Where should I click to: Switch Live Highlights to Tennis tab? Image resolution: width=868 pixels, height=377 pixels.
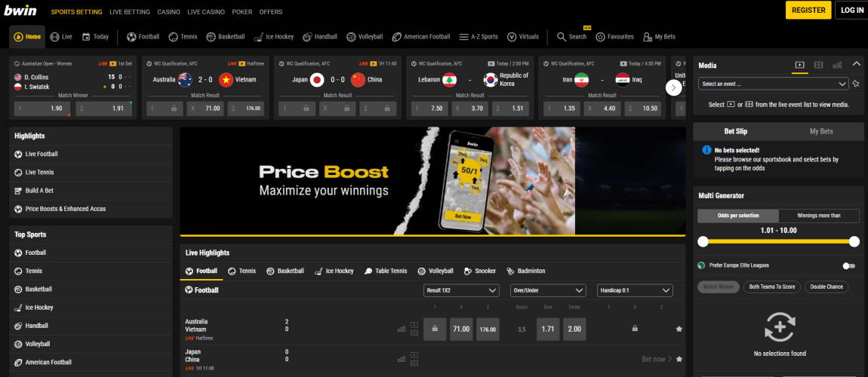coord(242,271)
